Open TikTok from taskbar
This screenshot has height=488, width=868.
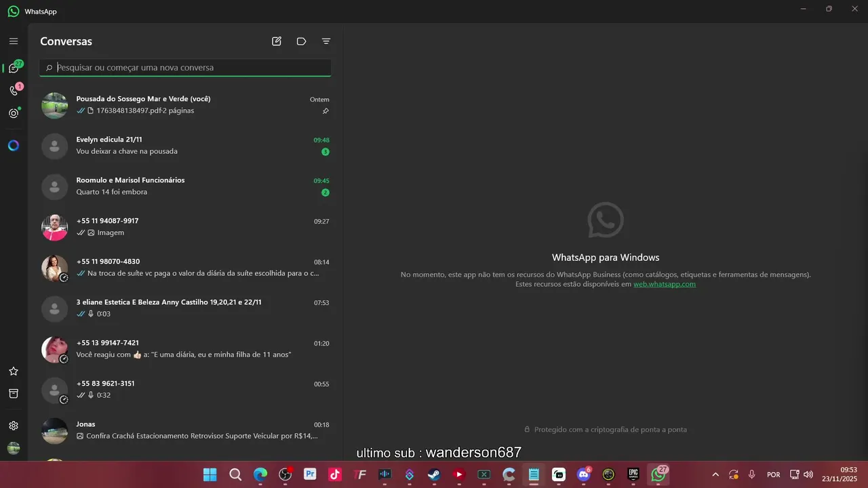(x=335, y=474)
